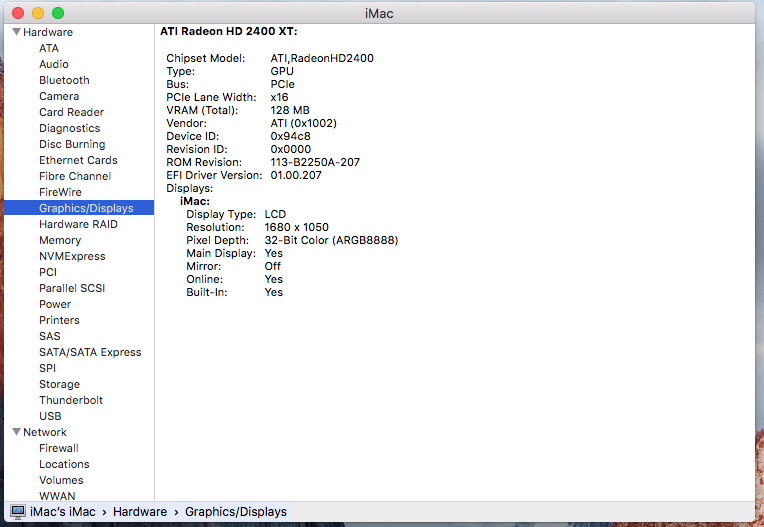Click the Mirror value Off

273,266
